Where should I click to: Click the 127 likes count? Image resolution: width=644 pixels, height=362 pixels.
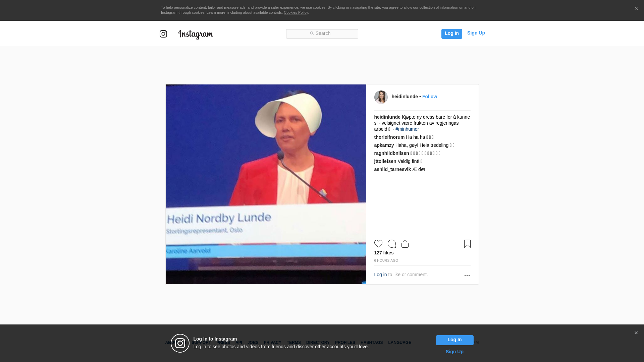[384, 253]
